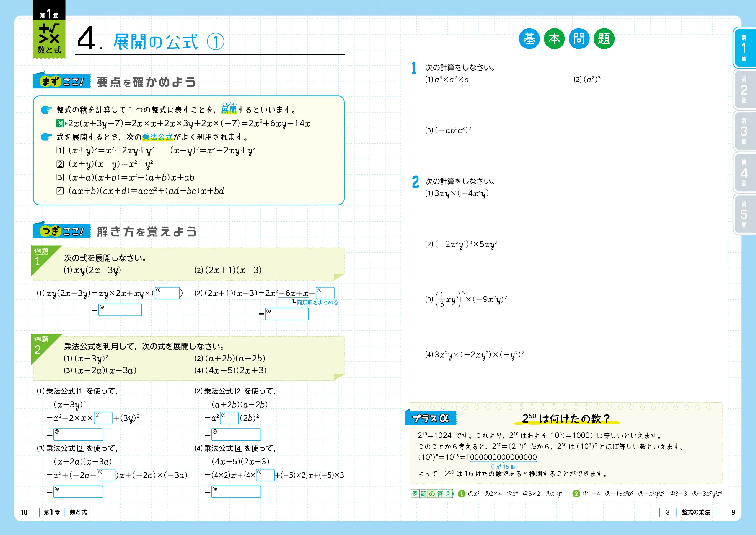
Task: Click the blue 問 circle
Action: [x=579, y=39]
